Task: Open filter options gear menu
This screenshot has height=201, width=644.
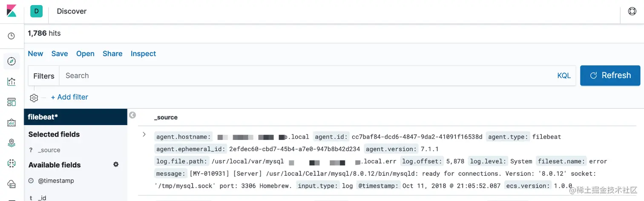Action: coord(34,98)
